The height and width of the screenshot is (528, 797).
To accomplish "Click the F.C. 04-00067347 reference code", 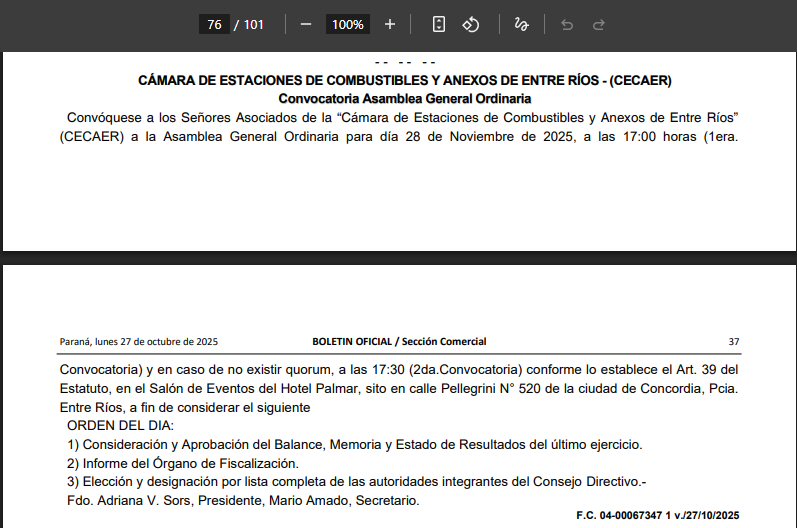I will [x=657, y=515].
